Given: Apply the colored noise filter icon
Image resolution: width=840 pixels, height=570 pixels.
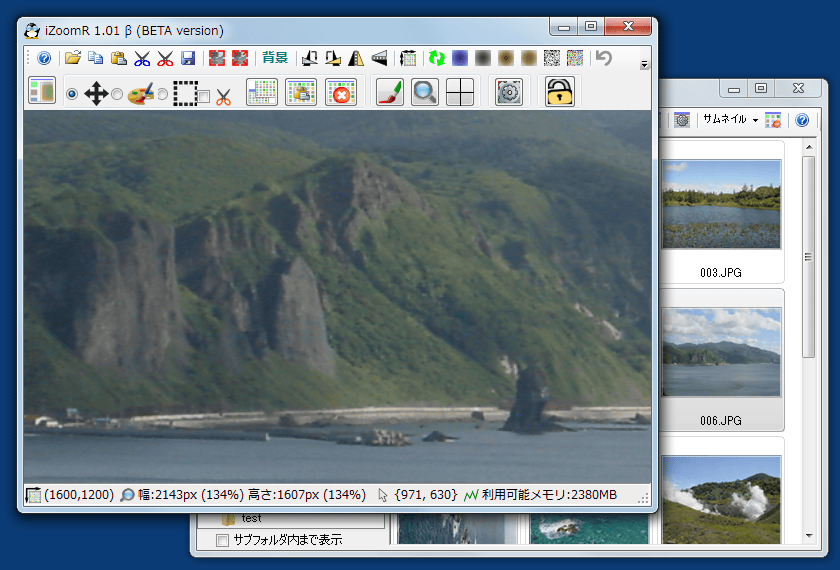Looking at the screenshot, I should pos(575,58).
